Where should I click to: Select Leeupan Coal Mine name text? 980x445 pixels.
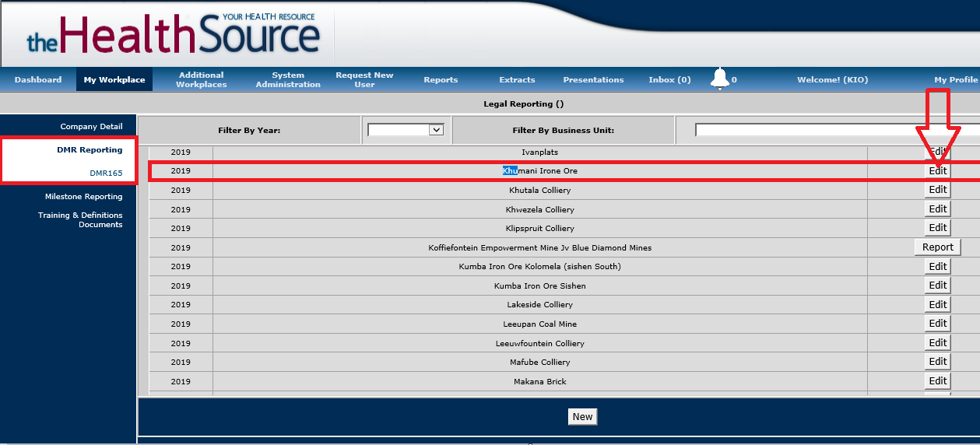point(539,324)
